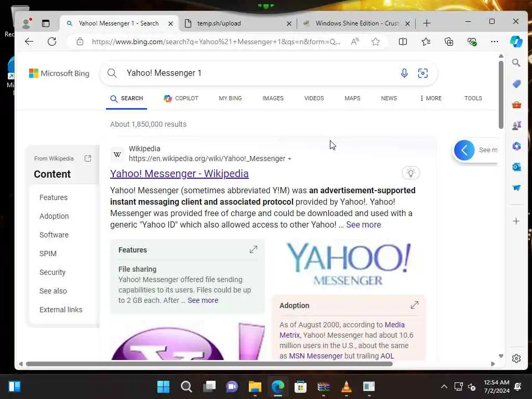Jump to Security in Content list
The width and height of the screenshot is (532, 399).
[52, 272]
